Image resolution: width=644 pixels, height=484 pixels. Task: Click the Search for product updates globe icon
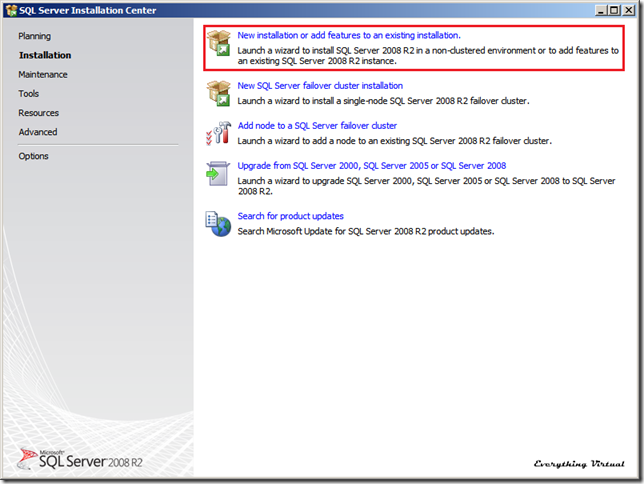pyautogui.click(x=218, y=224)
